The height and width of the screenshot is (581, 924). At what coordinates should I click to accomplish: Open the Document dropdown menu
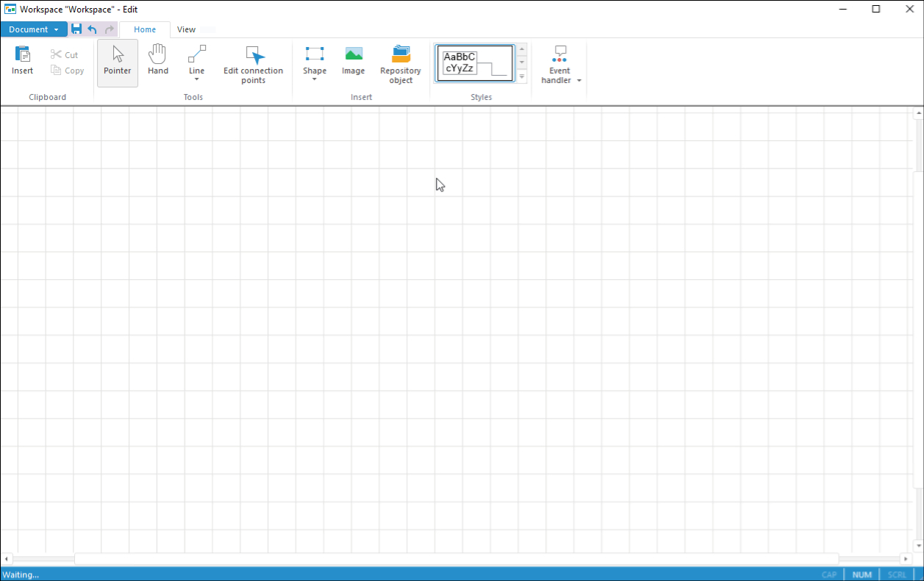(x=34, y=29)
